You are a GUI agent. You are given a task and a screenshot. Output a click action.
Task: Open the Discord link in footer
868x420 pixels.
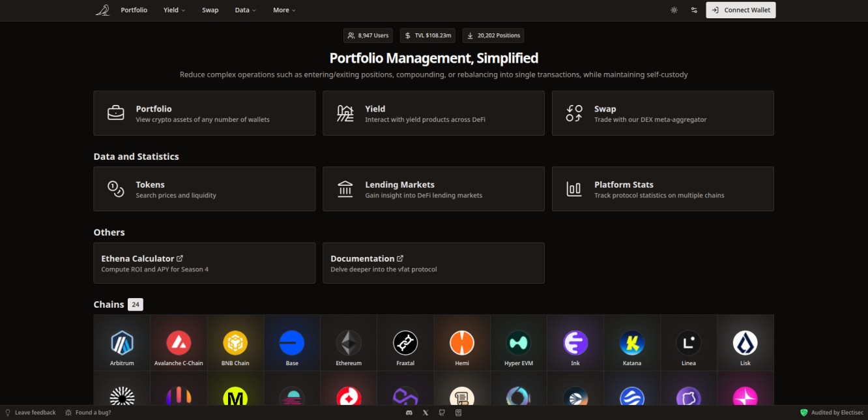point(409,412)
